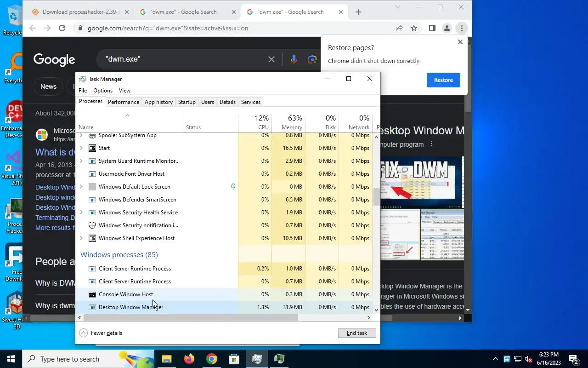The width and height of the screenshot is (588, 368).
Task: Bookmark this page with the star icon
Action: pos(414,28)
